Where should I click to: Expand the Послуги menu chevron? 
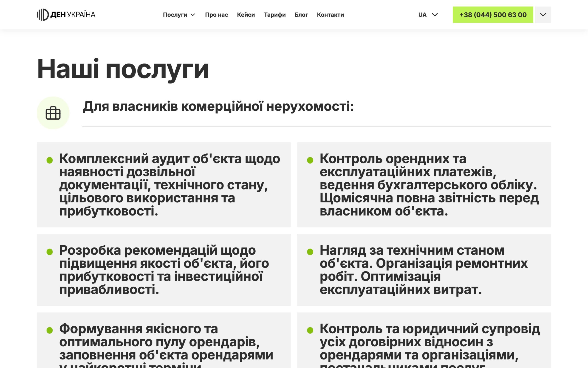pyautogui.click(x=193, y=15)
